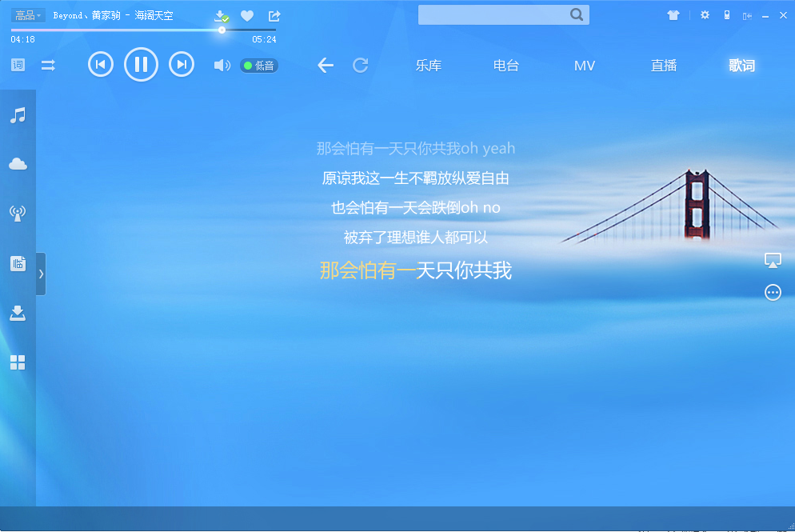Open the MV tab
795x532 pixels.
(584, 66)
